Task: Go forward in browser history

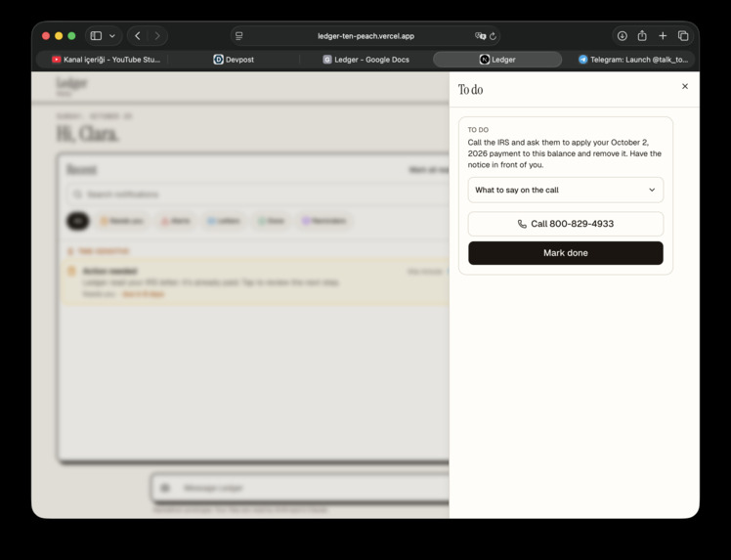Action: pos(157,36)
